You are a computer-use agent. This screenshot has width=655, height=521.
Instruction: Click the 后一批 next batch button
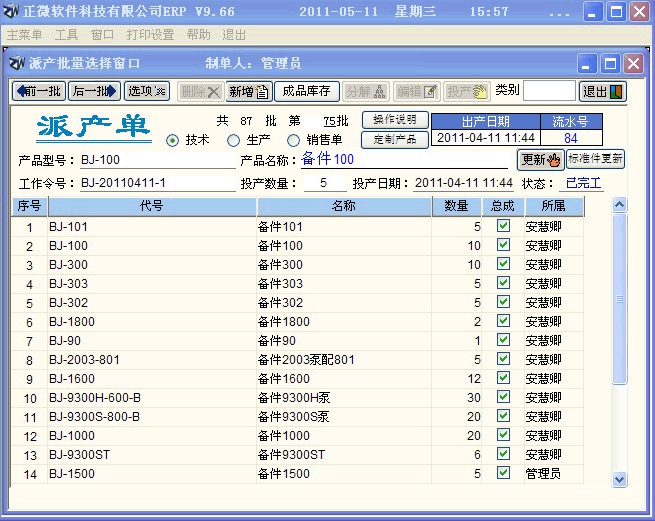[x=94, y=91]
